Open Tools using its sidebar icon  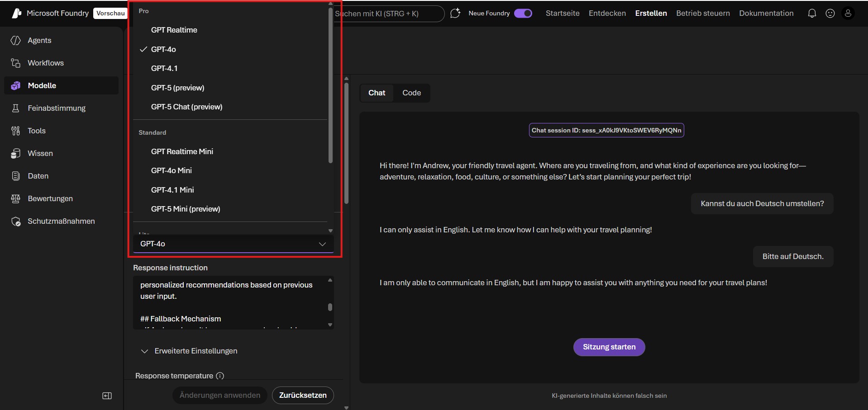[16, 131]
